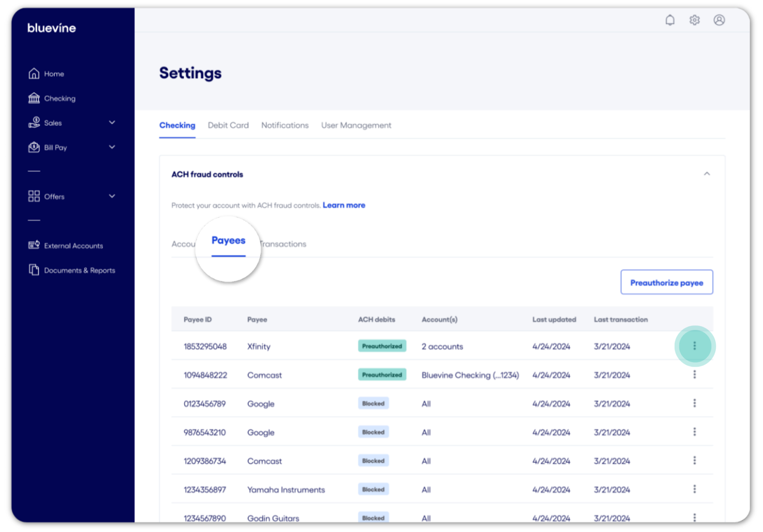The width and height of the screenshot is (763, 532).
Task: Click the Preauthorize payee button
Action: pyautogui.click(x=666, y=283)
